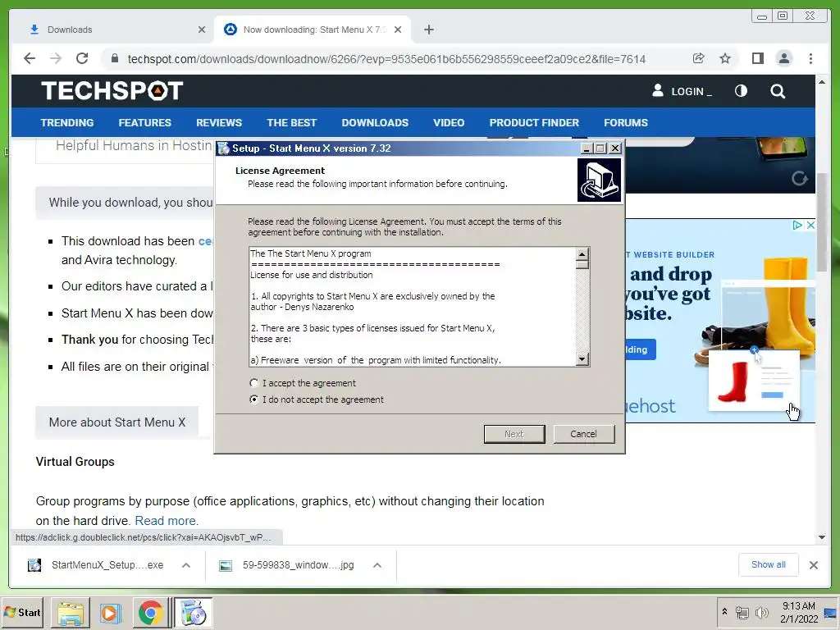Expand StartMenuX_Setup.exe download options chevron
This screenshot has width=840, height=630.
186,565
